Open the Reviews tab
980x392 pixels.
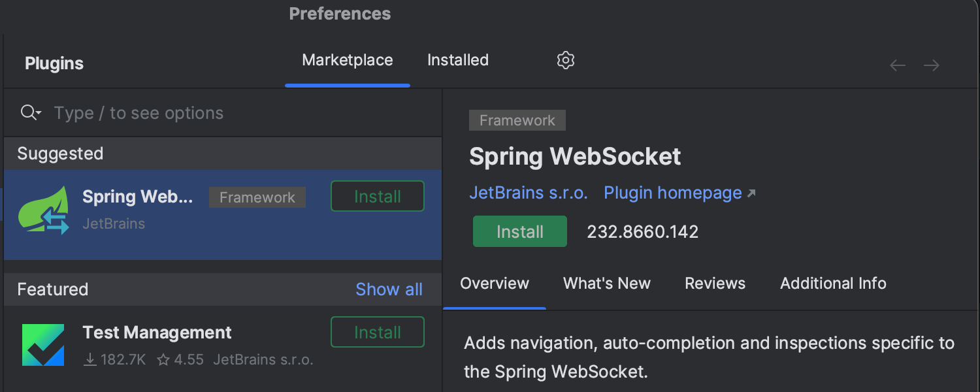click(x=715, y=284)
